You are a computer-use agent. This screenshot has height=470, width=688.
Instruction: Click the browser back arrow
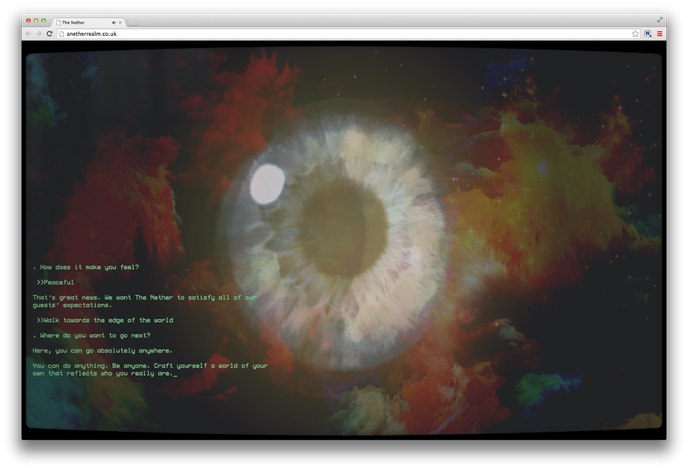click(x=28, y=33)
